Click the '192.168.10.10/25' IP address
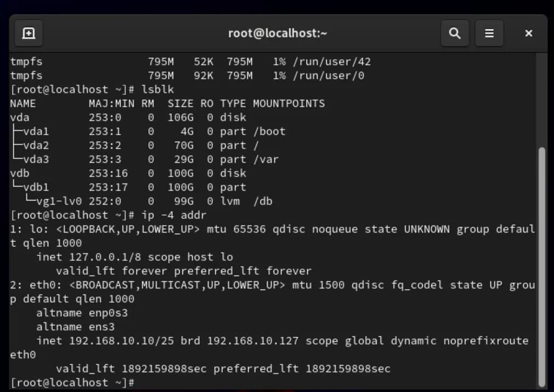554x392 pixels. (122, 341)
